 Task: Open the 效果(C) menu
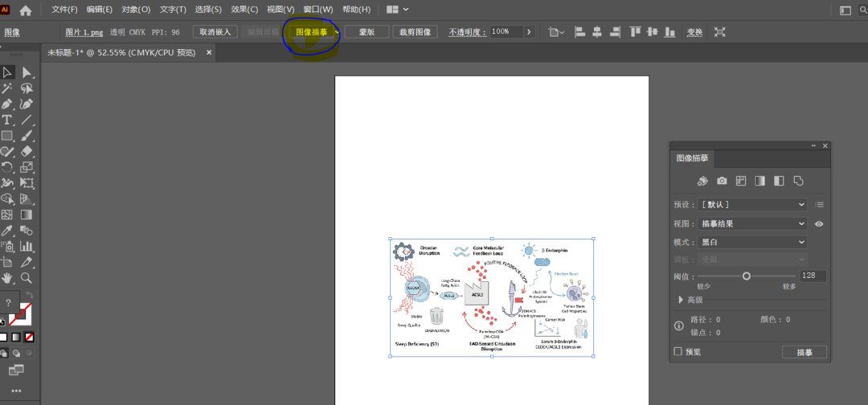coord(244,10)
